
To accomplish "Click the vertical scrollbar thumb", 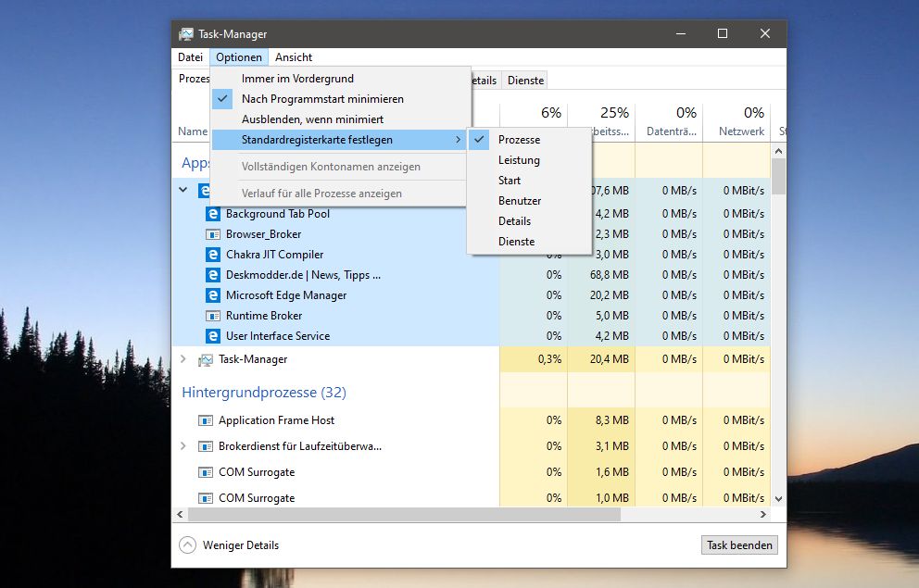I will pos(778,176).
